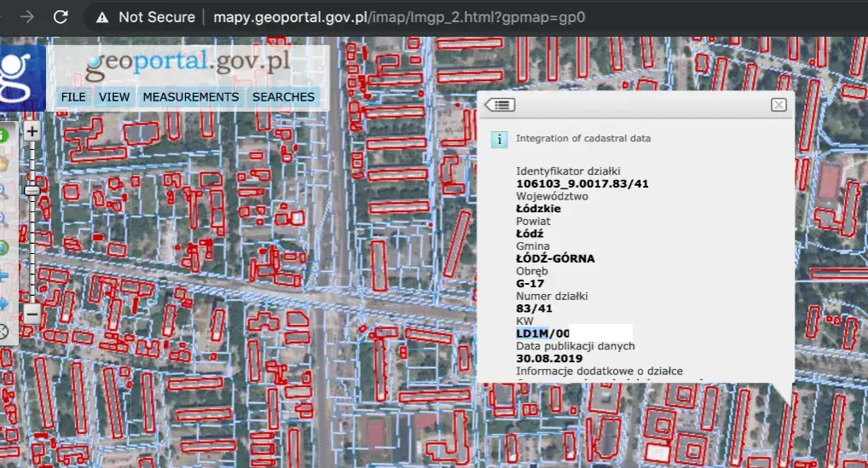This screenshot has width=868, height=468.
Task: Click the green info tool on left toolbar
Action: pos(3,135)
